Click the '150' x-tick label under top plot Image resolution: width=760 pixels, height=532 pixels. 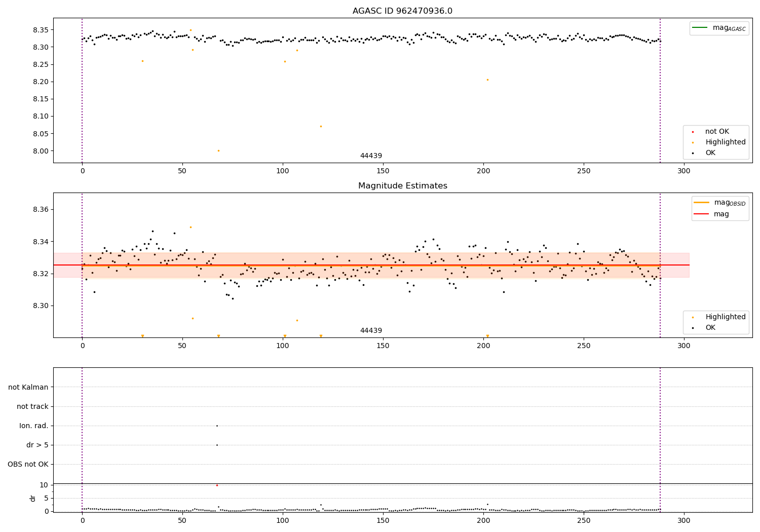click(383, 171)
